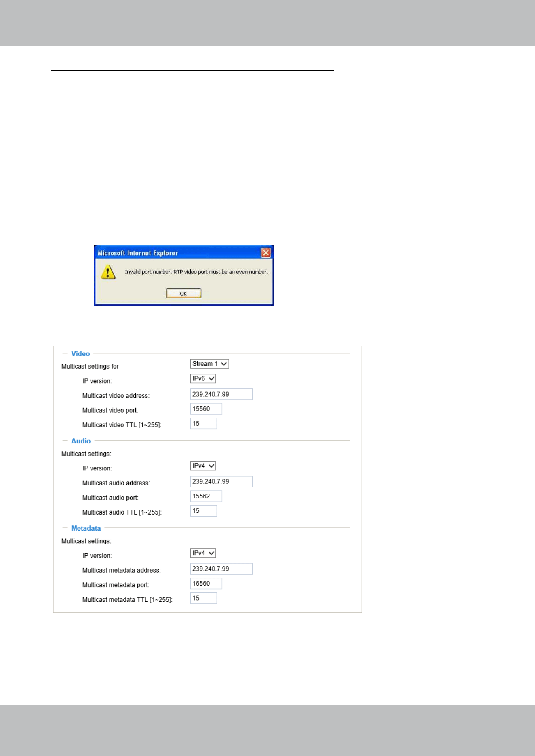Click the 'Multicast metadata TTL [1~255]:' label
The image size is (535, 756).
(127, 599)
